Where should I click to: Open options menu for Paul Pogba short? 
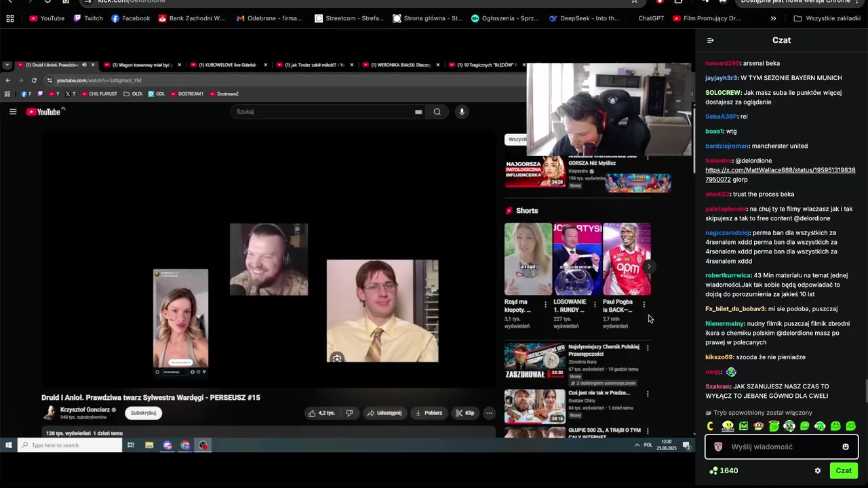point(644,304)
